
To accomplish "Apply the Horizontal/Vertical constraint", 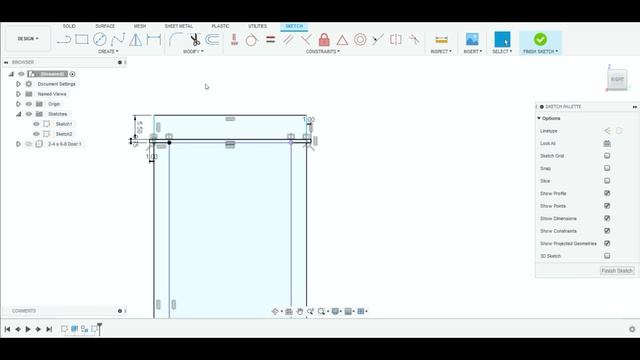I will (234, 40).
